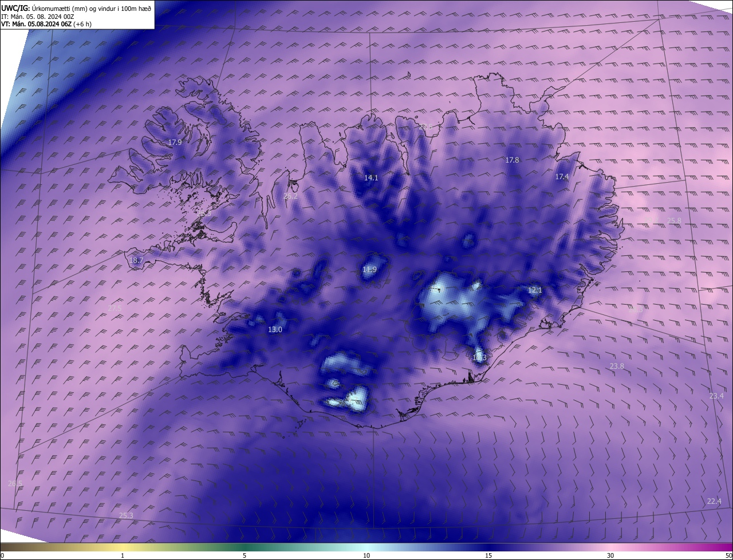Click the 11.9 value label
The width and height of the screenshot is (733, 560).
370,270
